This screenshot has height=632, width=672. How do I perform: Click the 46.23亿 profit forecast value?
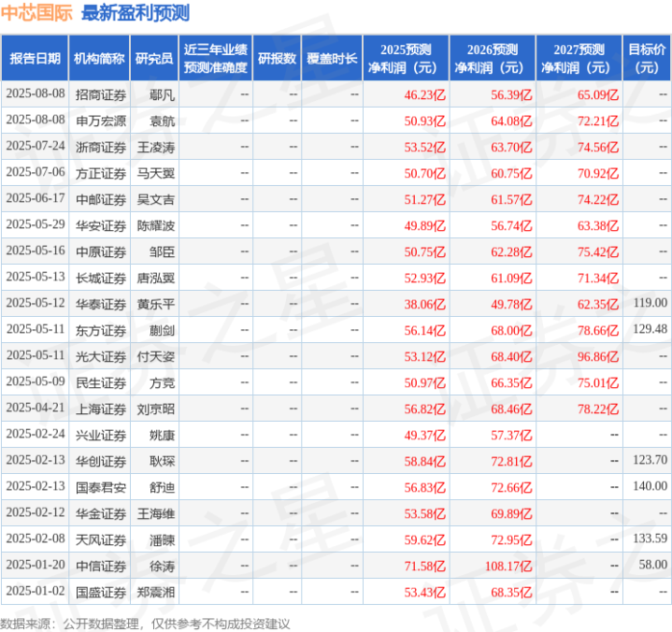click(424, 94)
